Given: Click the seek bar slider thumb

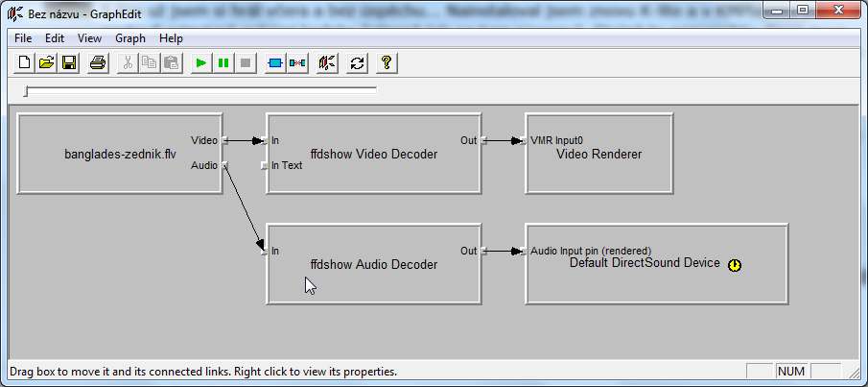Looking at the screenshot, I should click(26, 91).
